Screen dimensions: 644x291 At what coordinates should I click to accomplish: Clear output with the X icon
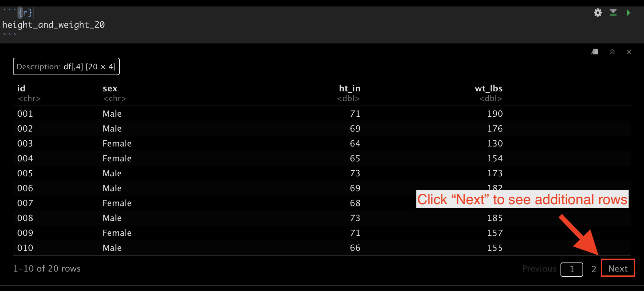629,52
